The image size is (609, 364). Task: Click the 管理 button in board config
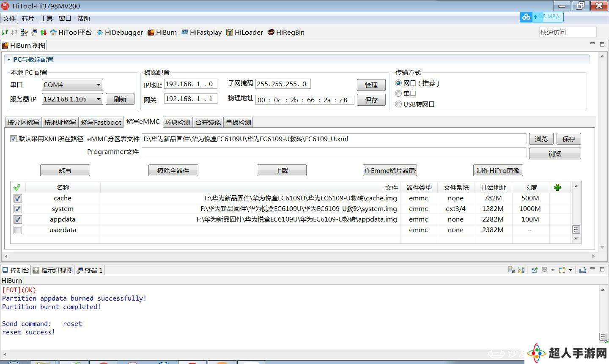(x=371, y=85)
